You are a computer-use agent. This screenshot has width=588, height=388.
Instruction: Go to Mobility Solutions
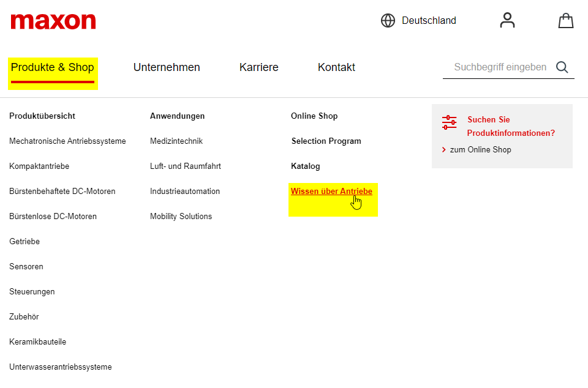click(181, 217)
